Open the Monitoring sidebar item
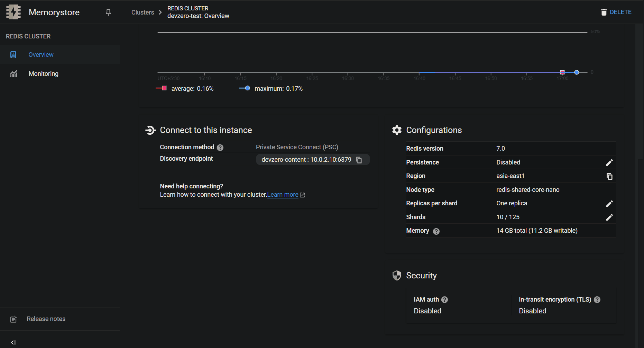This screenshot has height=348, width=644. (x=60, y=74)
